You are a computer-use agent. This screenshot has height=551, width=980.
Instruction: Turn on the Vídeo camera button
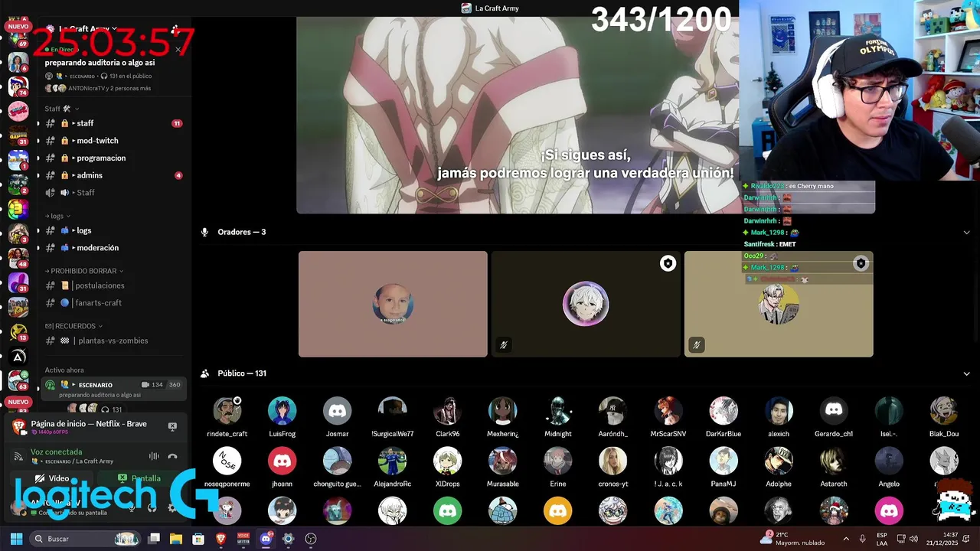[x=52, y=478]
